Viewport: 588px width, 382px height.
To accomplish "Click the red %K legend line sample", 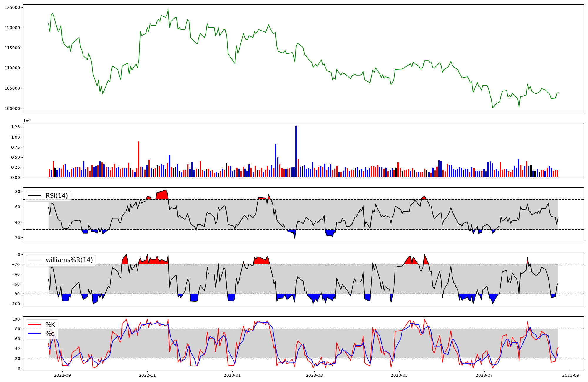I will coord(34,325).
